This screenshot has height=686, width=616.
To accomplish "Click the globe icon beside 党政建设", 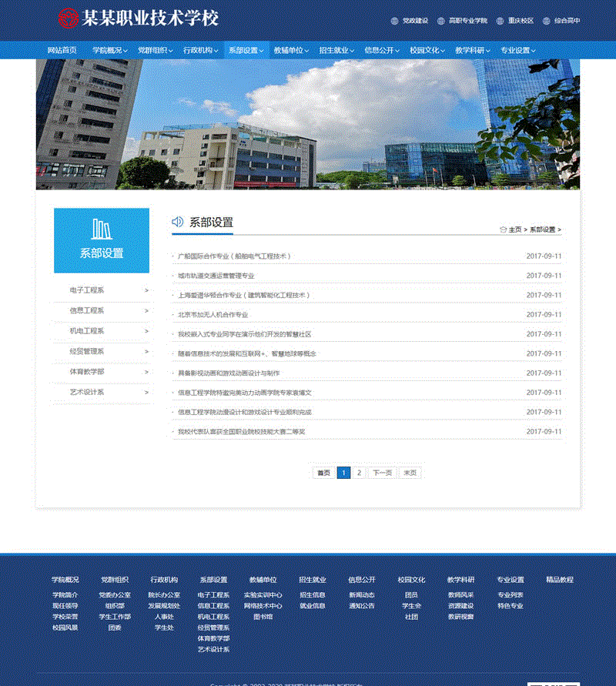I will tap(395, 22).
